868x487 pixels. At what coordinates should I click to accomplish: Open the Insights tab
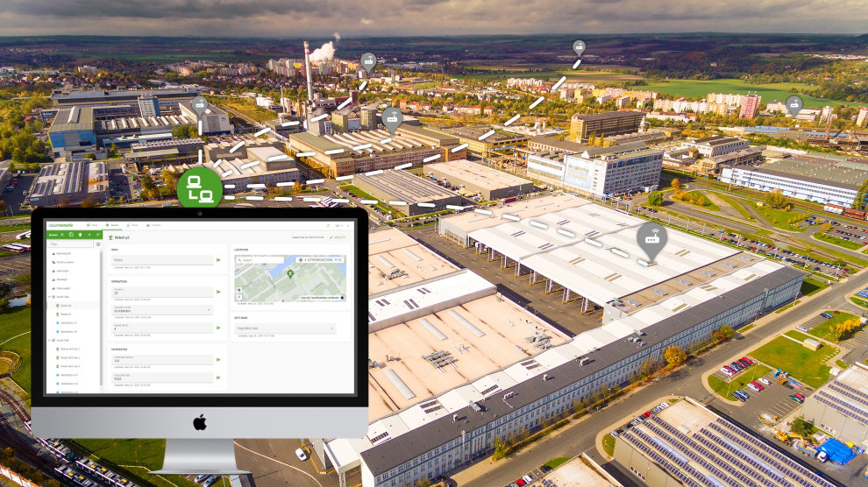[x=155, y=225]
